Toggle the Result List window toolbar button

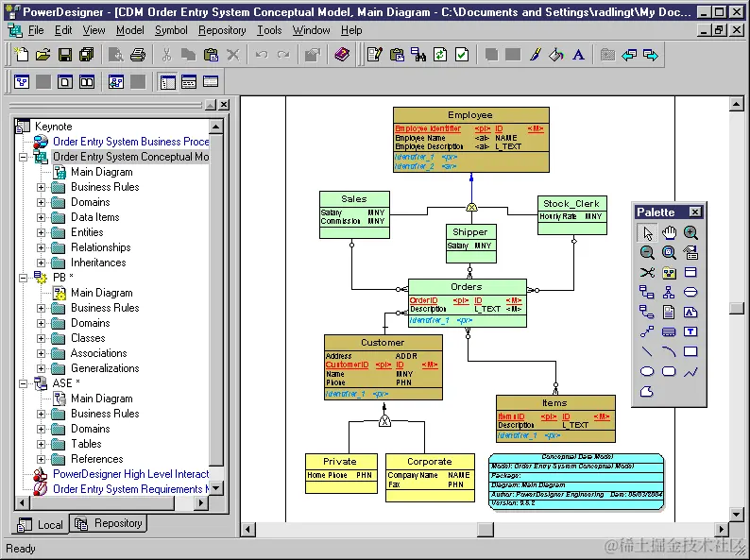point(211,82)
